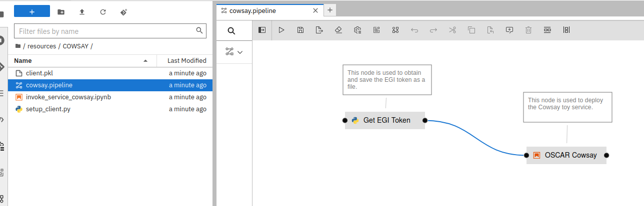644x206 pixels.
Task: Click the Filter files by name field
Action: click(105, 31)
